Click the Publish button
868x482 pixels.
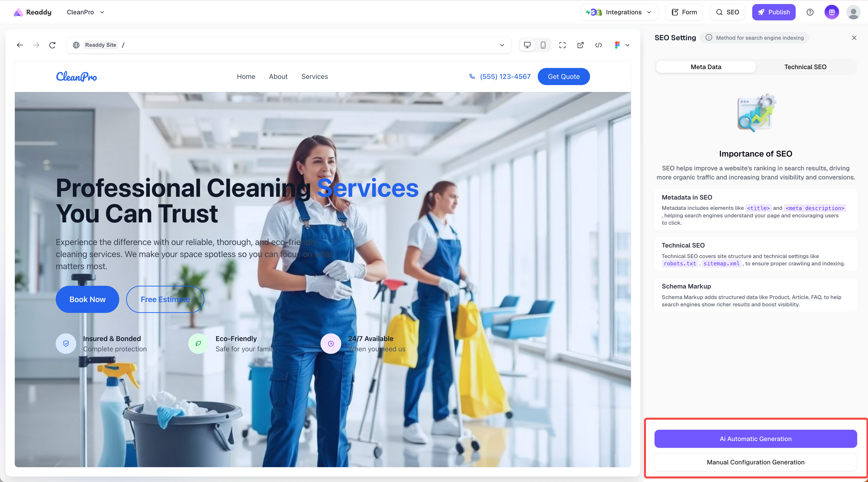[774, 12]
